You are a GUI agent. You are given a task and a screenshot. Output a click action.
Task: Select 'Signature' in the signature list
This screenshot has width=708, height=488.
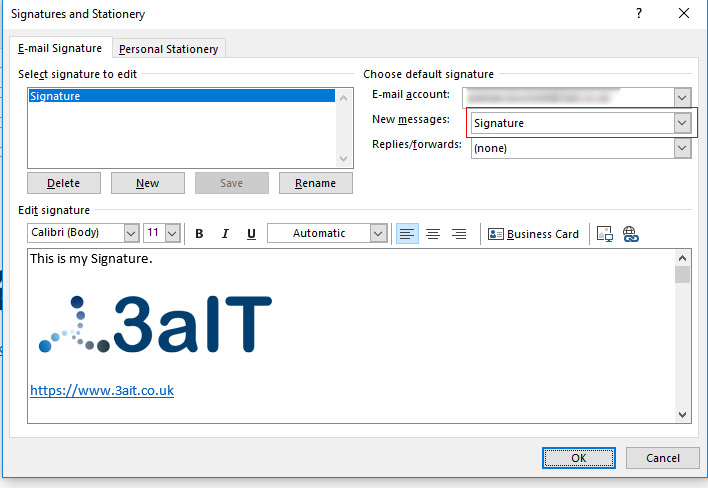click(x=182, y=96)
